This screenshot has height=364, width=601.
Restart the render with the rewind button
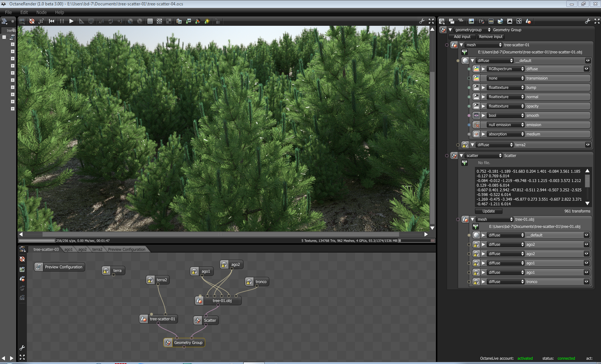[52, 21]
